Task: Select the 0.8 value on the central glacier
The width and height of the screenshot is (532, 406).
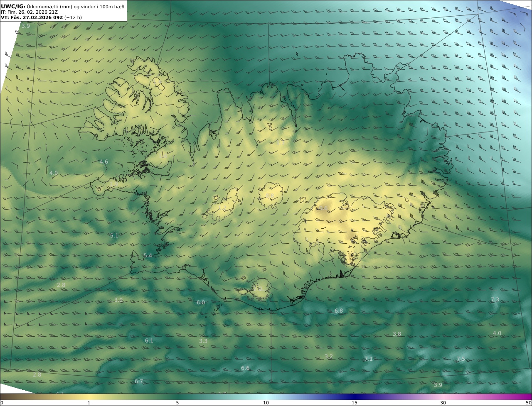Action: click(270, 196)
